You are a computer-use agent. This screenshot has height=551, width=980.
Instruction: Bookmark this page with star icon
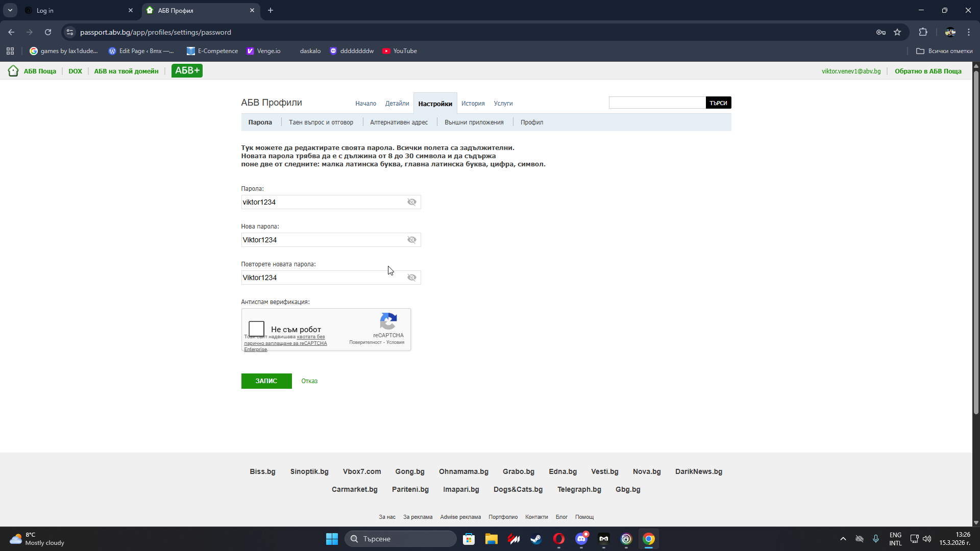897,32
